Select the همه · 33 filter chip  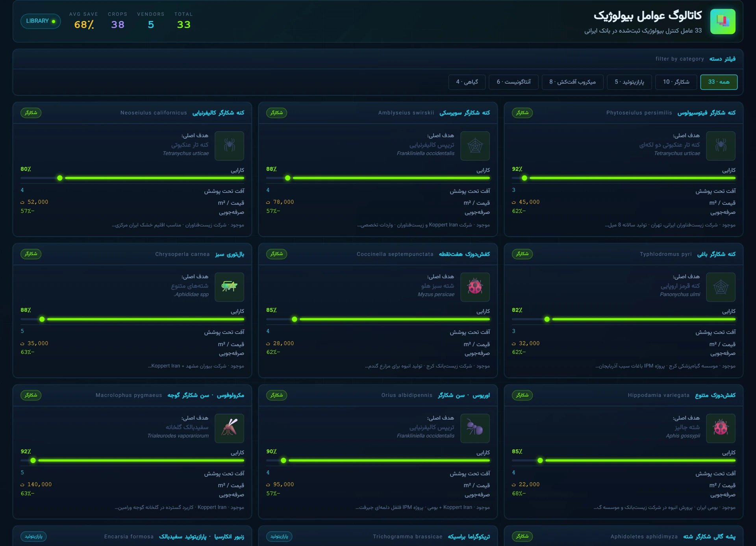(x=719, y=82)
